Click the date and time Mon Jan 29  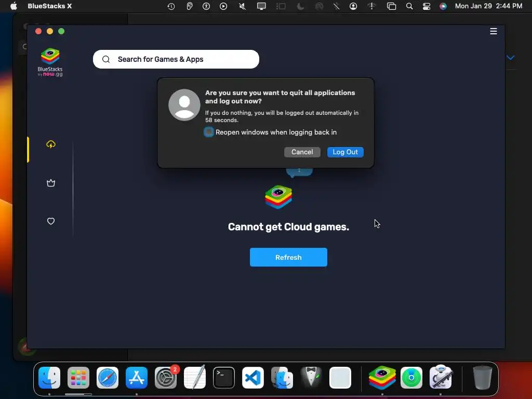pyautogui.click(x=488, y=6)
